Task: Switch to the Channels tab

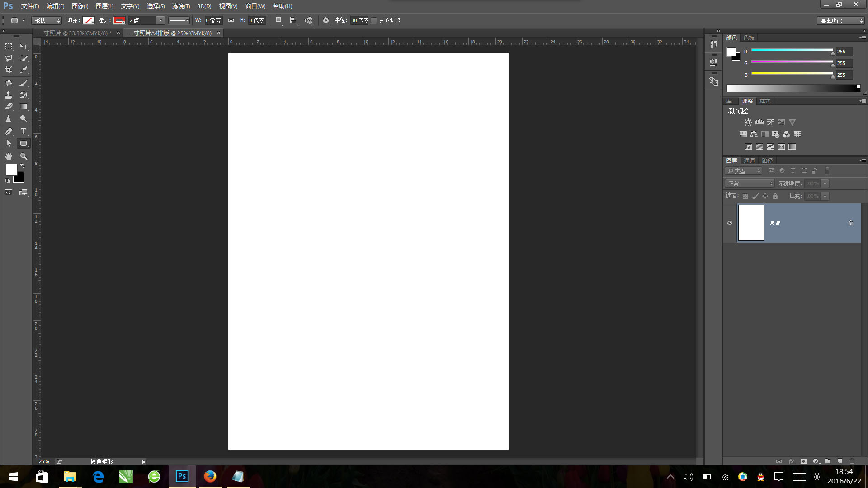Action: pyautogui.click(x=749, y=160)
